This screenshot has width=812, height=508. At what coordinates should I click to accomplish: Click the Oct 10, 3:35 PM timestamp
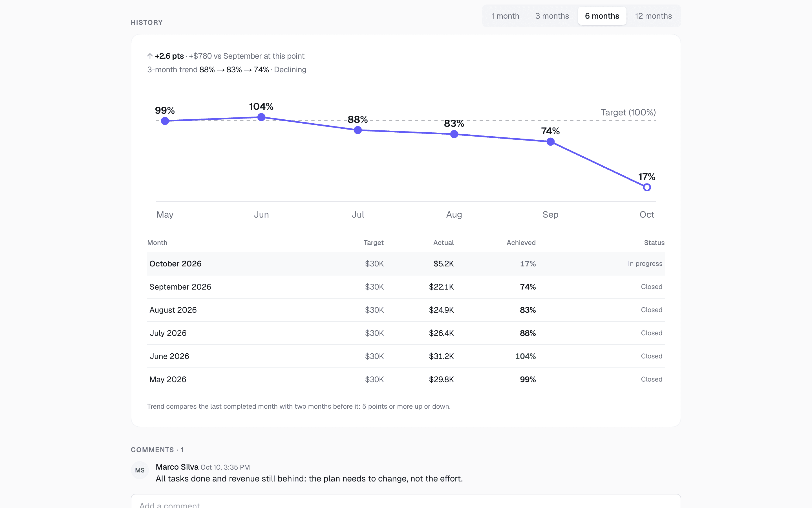225,467
